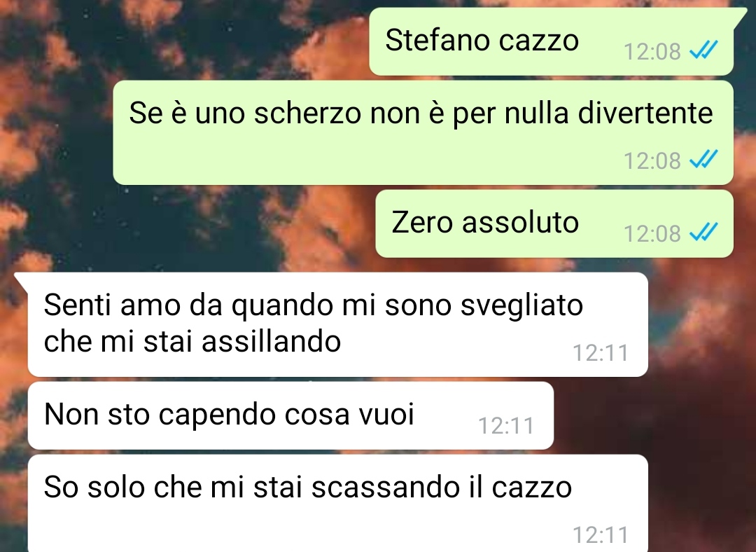Click the blue double check on "Zero assoluto"
756x552 pixels.
[x=703, y=232]
